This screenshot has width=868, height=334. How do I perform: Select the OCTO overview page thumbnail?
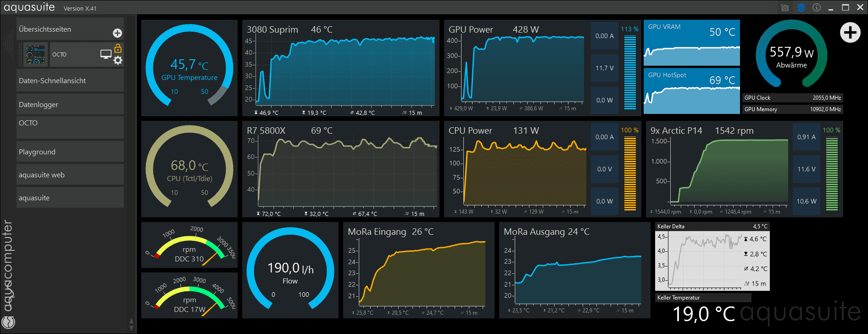(x=35, y=55)
